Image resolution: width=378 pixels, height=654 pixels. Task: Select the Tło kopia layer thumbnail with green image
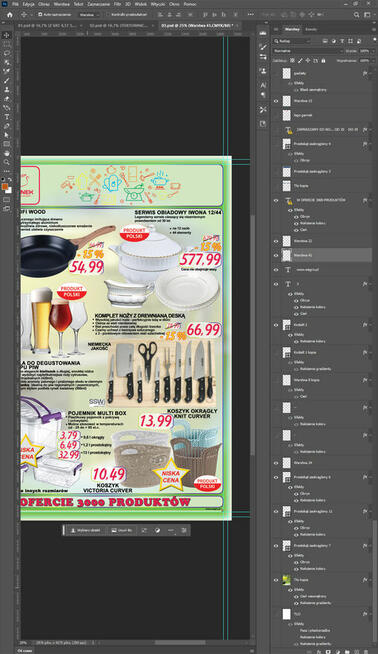[286, 580]
